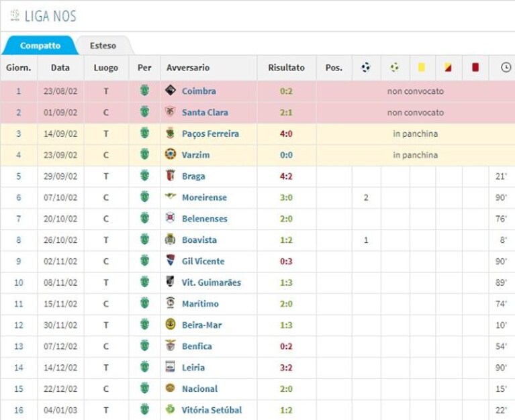515x420 pixels.
Task: Click the Vit. Guimarães club crest
Action: pyautogui.click(x=170, y=282)
